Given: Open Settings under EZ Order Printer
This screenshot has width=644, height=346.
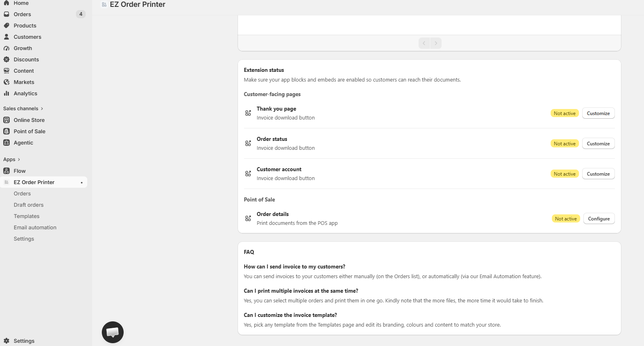Looking at the screenshot, I should pos(24,239).
